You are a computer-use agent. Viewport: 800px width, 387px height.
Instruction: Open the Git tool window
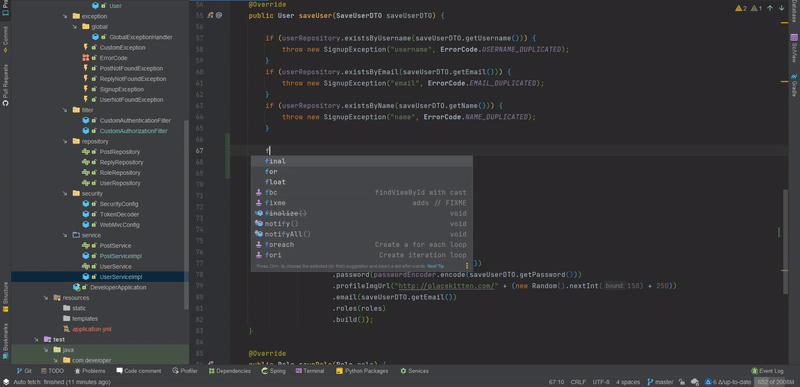(x=24, y=371)
